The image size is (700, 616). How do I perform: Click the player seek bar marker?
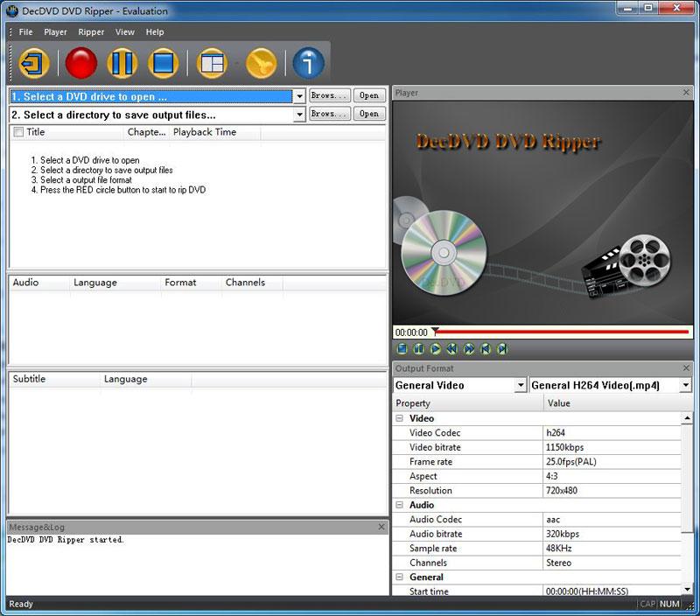(435, 331)
